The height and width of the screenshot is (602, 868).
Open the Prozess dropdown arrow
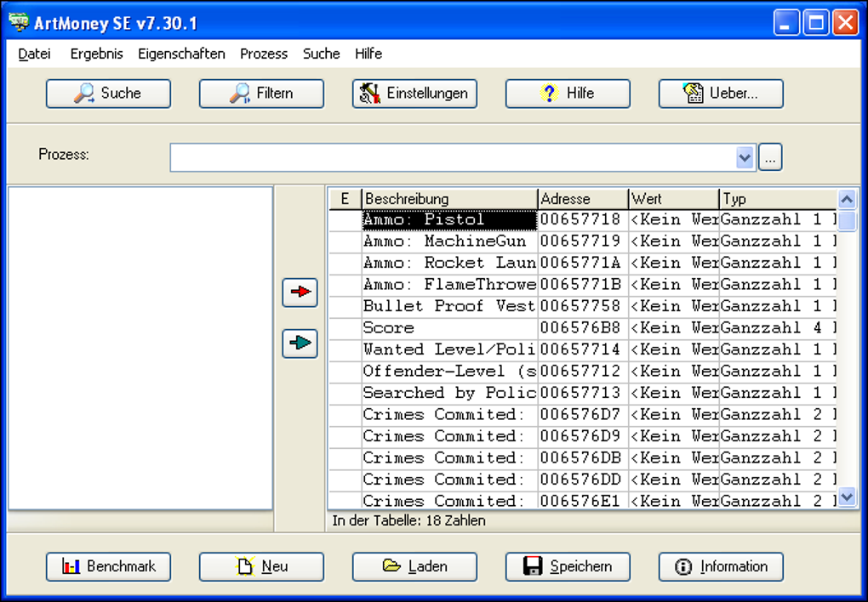[745, 157]
